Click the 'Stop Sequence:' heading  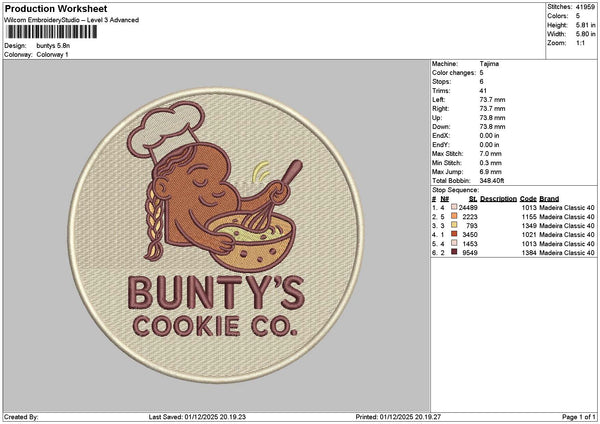tap(455, 190)
